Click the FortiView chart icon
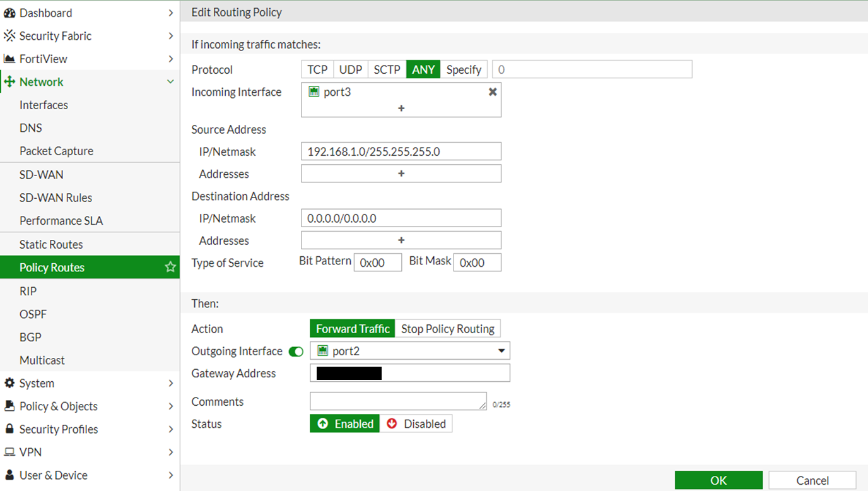This screenshot has width=868, height=491. click(9, 59)
